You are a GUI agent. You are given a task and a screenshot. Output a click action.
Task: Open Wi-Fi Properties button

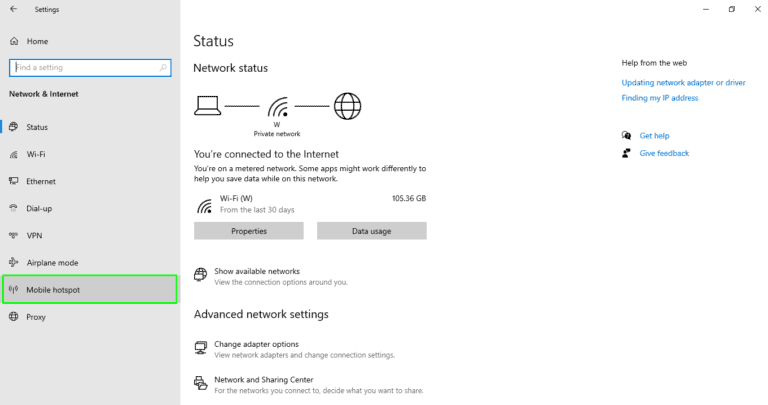click(248, 231)
